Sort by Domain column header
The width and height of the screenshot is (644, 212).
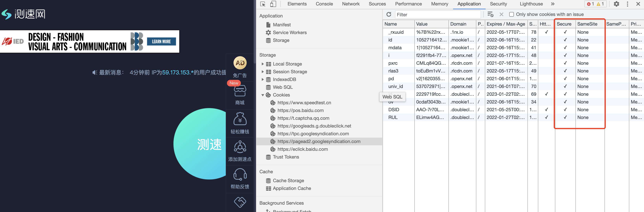(462, 24)
